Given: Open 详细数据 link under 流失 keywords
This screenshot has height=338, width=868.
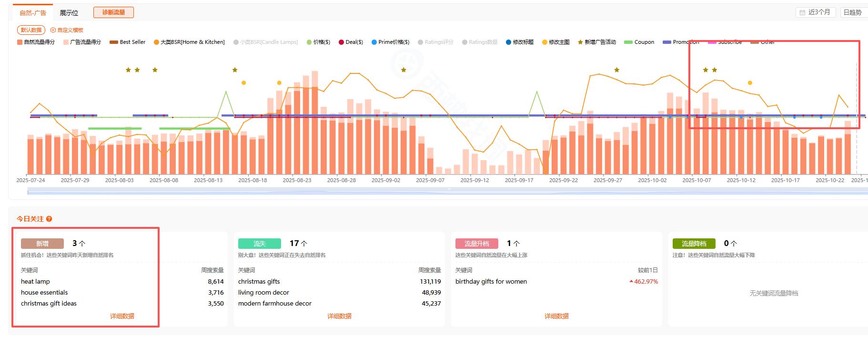Looking at the screenshot, I should click(339, 316).
